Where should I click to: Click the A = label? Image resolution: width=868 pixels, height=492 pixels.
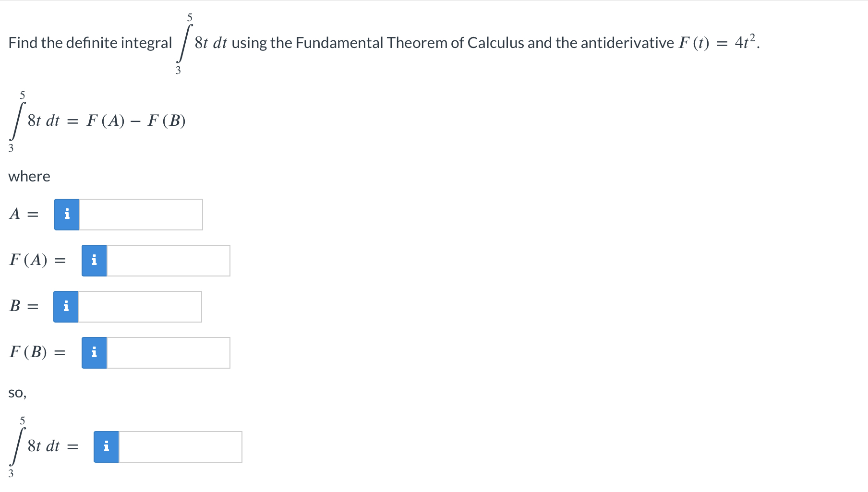[23, 215]
